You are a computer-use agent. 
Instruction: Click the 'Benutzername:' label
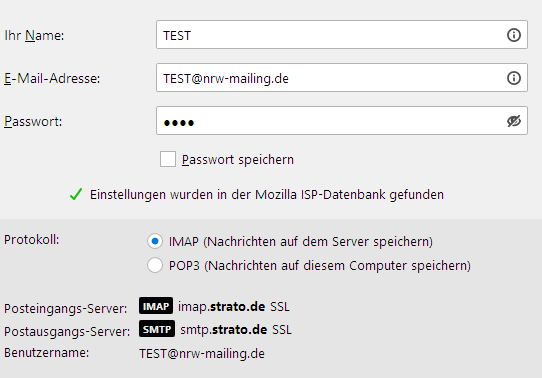[47, 353]
